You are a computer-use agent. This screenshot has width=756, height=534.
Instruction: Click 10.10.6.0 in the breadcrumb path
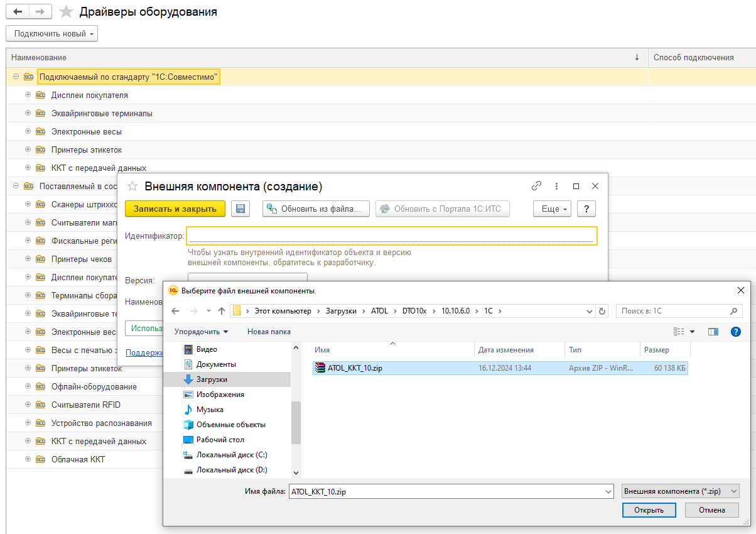point(456,311)
